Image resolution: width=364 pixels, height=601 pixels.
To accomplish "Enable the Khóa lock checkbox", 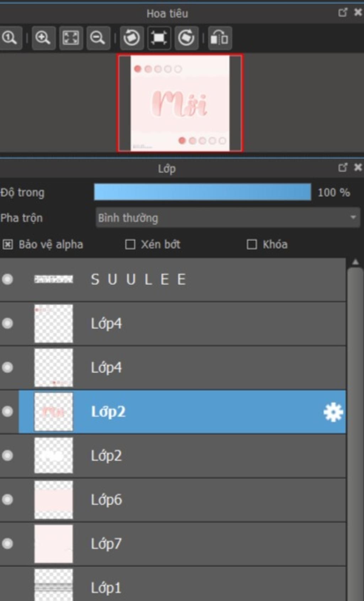I will [252, 244].
